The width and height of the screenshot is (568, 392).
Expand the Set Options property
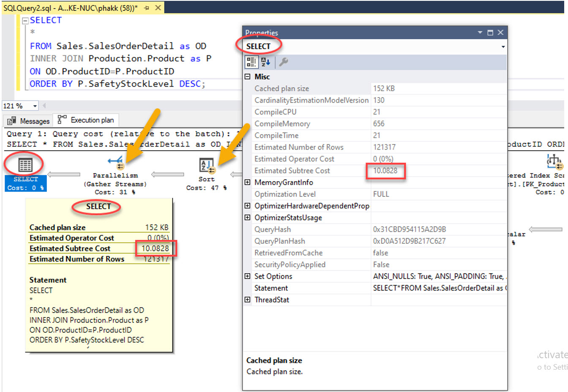pyautogui.click(x=247, y=276)
